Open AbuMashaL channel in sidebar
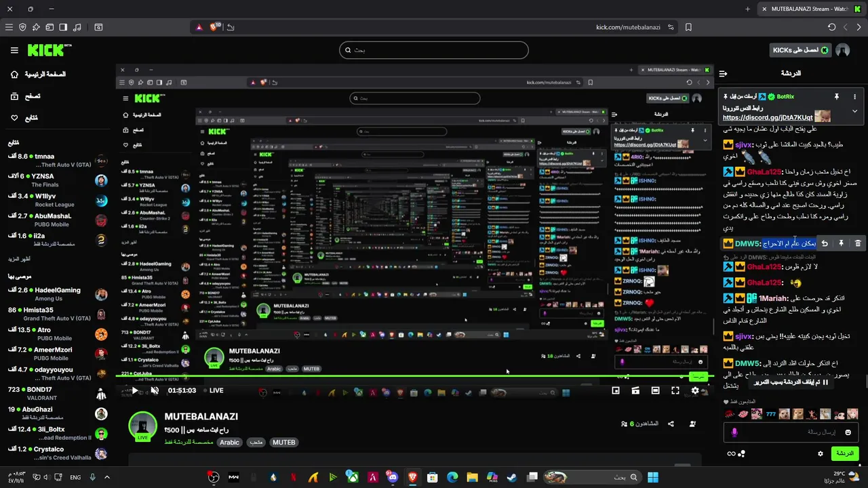The image size is (868, 488). pyautogui.click(x=58, y=220)
